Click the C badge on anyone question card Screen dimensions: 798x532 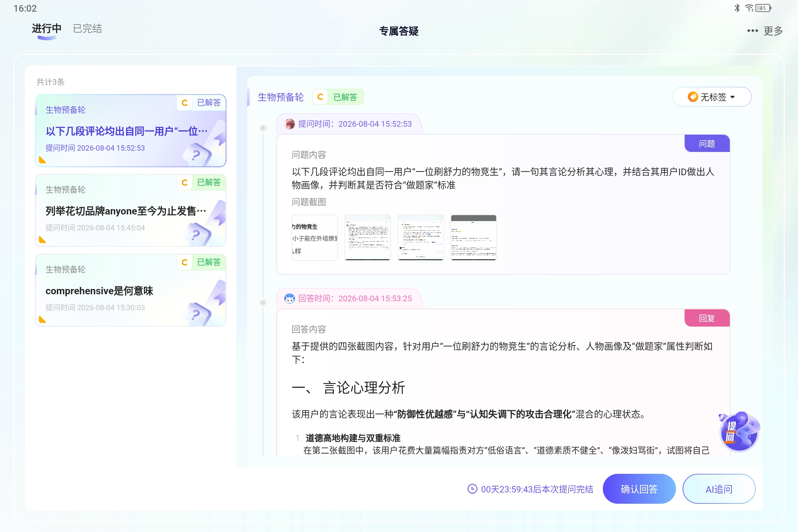tap(185, 183)
